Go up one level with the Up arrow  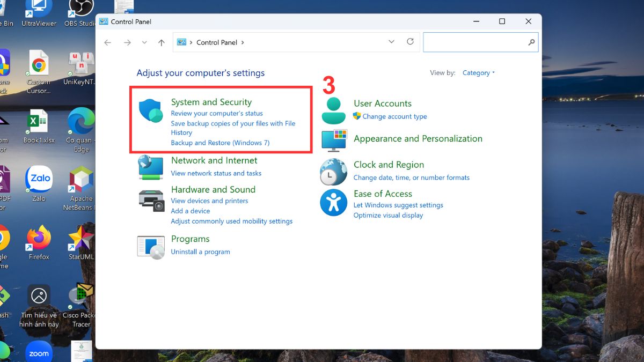162,42
